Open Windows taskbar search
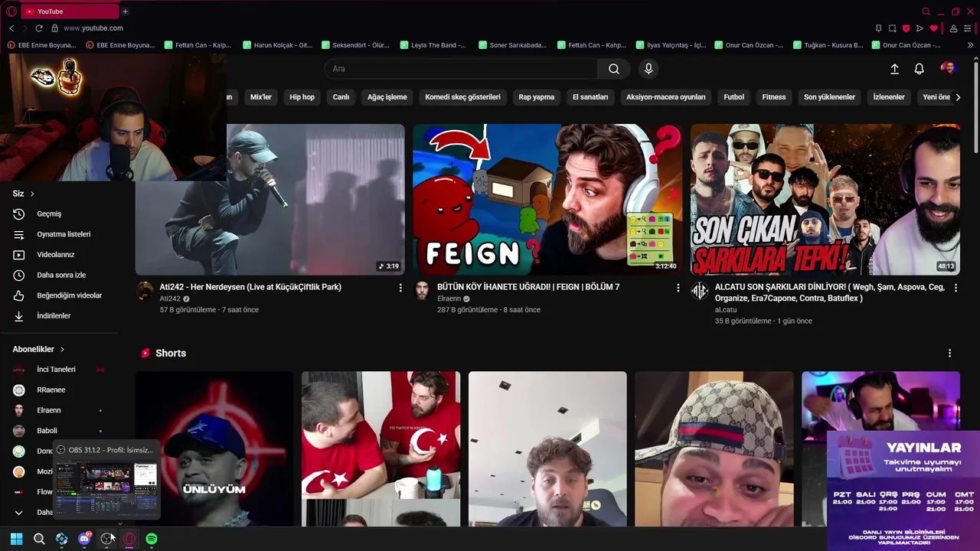This screenshot has height=551, width=980. pyautogui.click(x=39, y=539)
